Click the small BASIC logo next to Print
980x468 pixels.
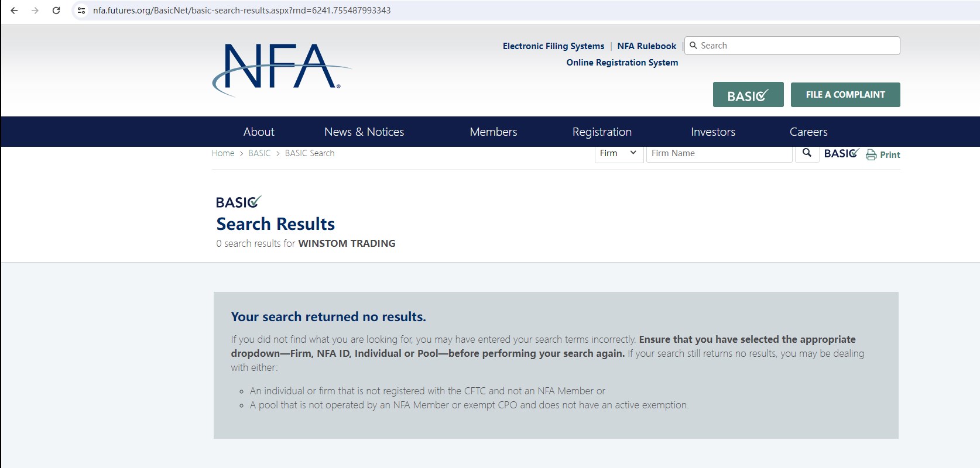pos(841,153)
